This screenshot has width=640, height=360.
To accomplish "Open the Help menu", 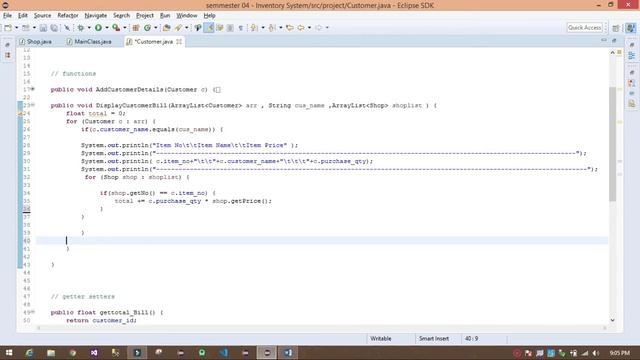I will click(x=209, y=16).
